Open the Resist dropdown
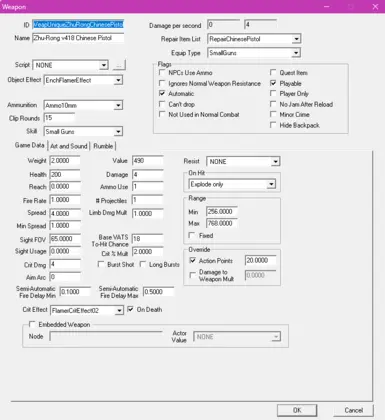The height and width of the screenshot is (420, 385). coord(275,162)
